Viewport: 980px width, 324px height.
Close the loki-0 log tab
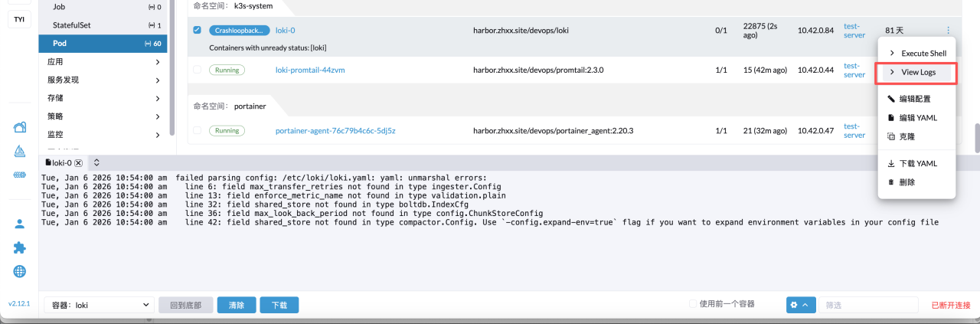point(78,163)
